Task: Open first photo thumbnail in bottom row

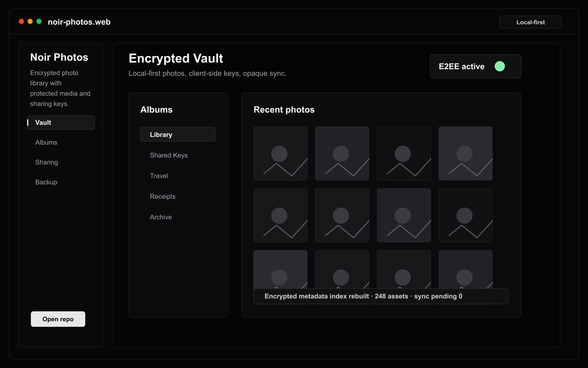Action: click(280, 269)
